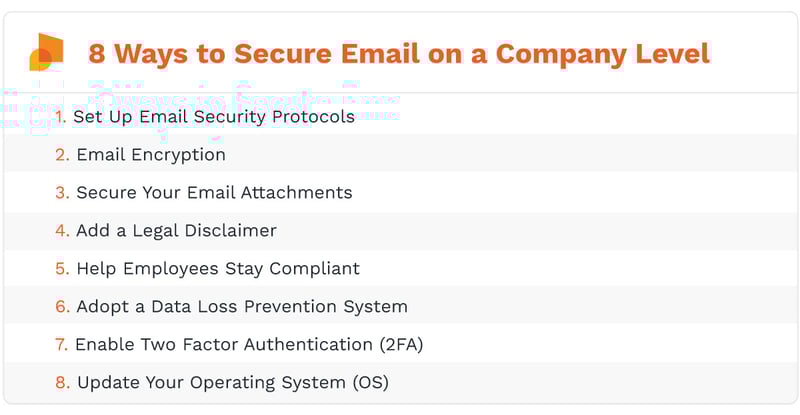Select the orange number 2 marker
The width and height of the screenshot is (800, 415).
tap(62, 155)
